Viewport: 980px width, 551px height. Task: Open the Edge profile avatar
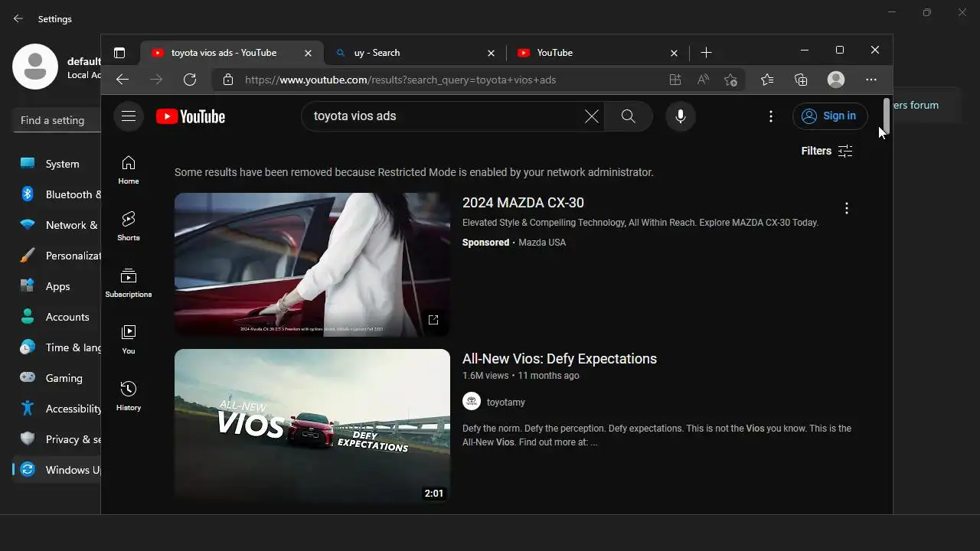click(x=836, y=80)
